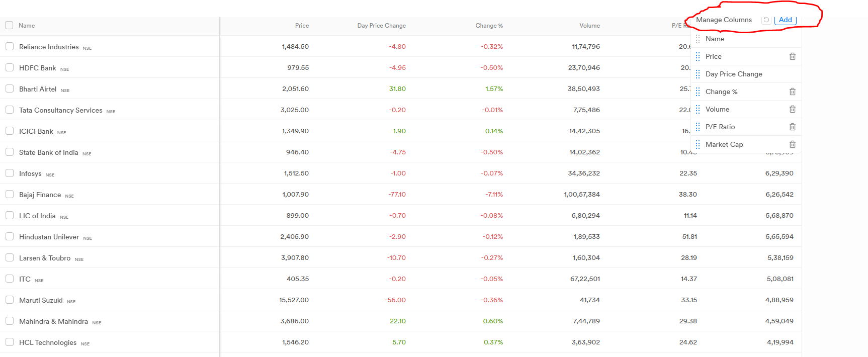Viewport: 868px width, 357px height.
Task: Remove the Change % column via trash icon
Action: point(792,92)
